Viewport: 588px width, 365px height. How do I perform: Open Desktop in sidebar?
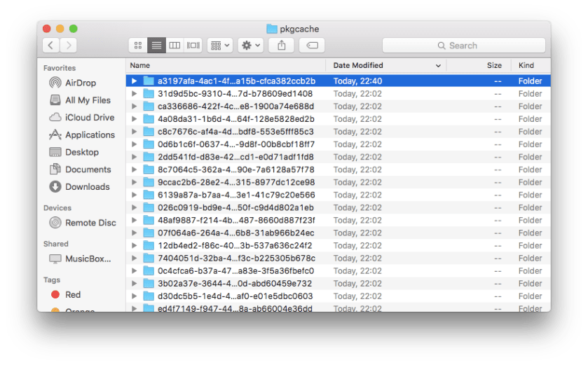coord(74,152)
